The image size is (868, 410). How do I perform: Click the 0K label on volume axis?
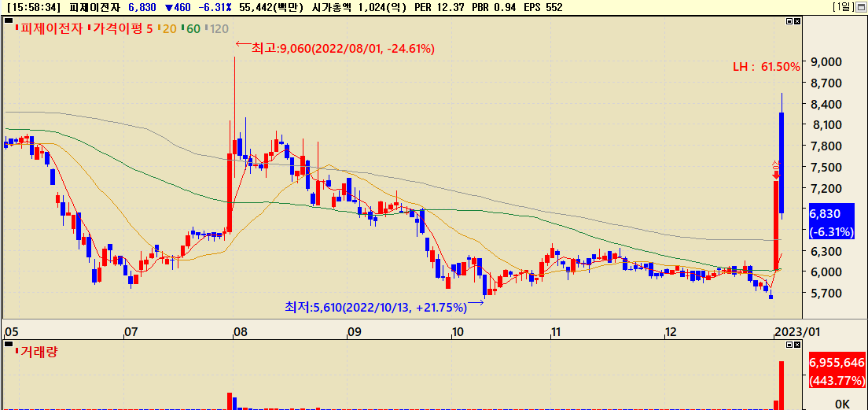841,403
